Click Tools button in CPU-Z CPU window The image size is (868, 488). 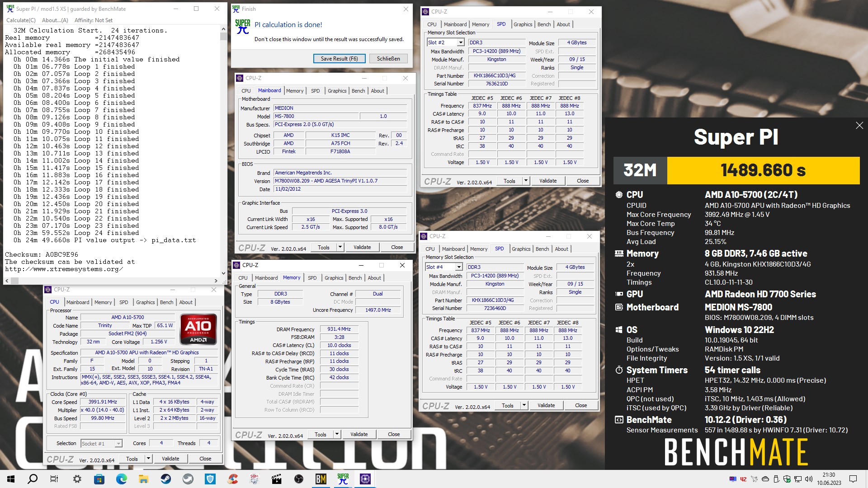click(132, 459)
